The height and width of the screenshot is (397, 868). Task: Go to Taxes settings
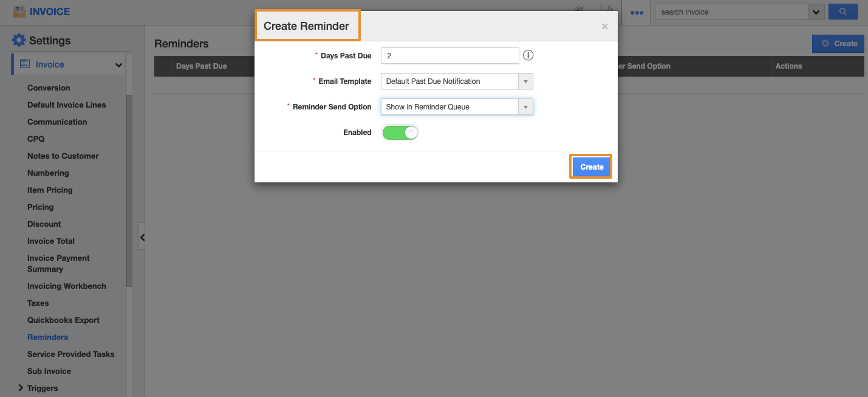pyautogui.click(x=38, y=303)
